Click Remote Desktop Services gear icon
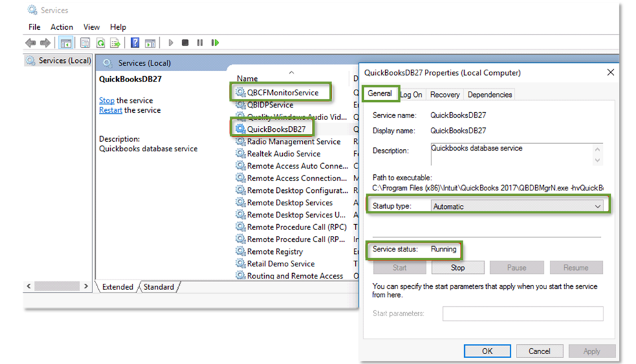 click(x=240, y=202)
